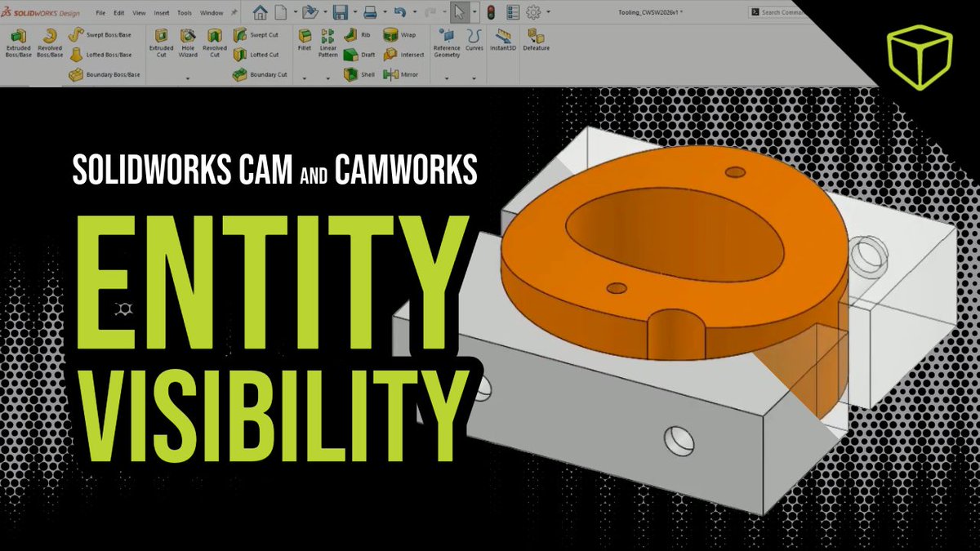
Task: Start the Linear Pattern tool
Action: [x=328, y=42]
